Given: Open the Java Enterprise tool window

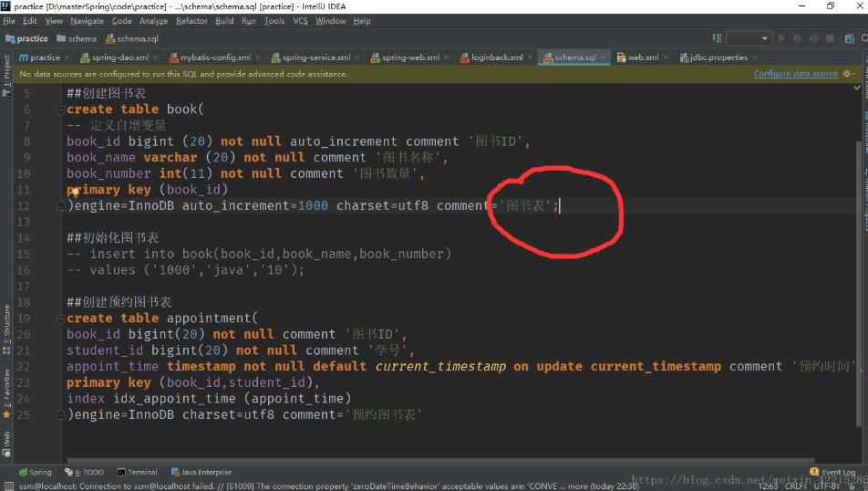Looking at the screenshot, I should (201, 472).
